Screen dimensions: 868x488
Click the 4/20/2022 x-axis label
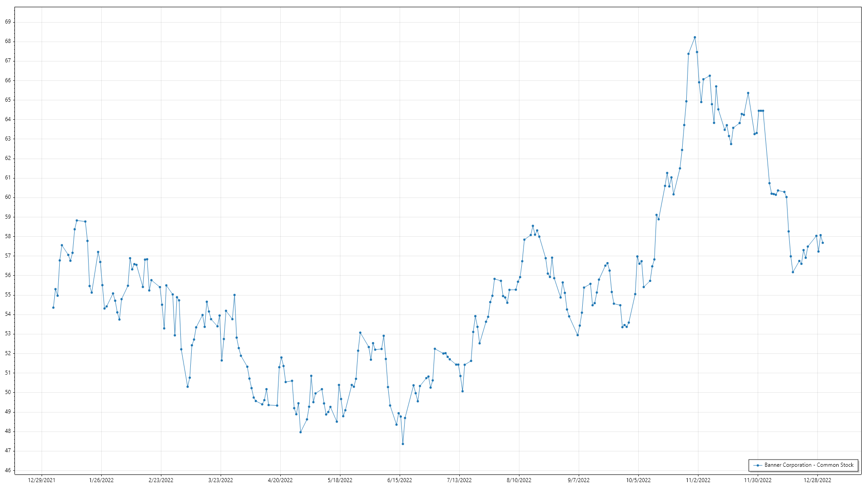click(280, 480)
